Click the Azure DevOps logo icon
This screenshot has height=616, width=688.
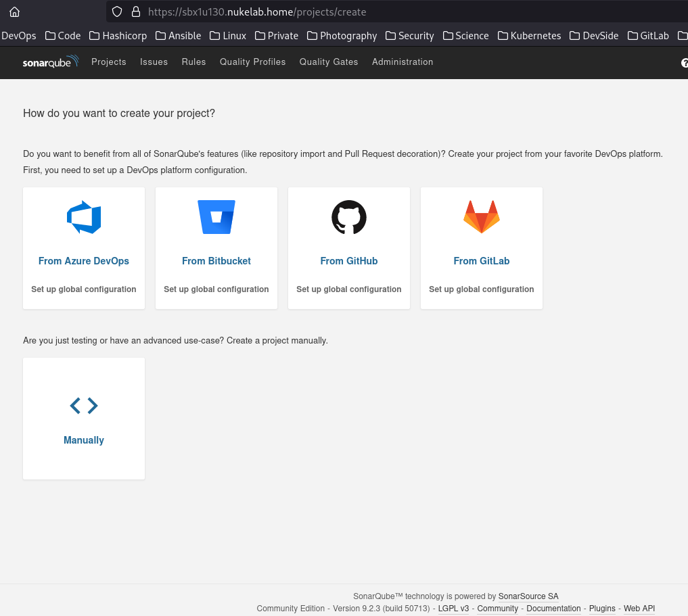point(84,217)
